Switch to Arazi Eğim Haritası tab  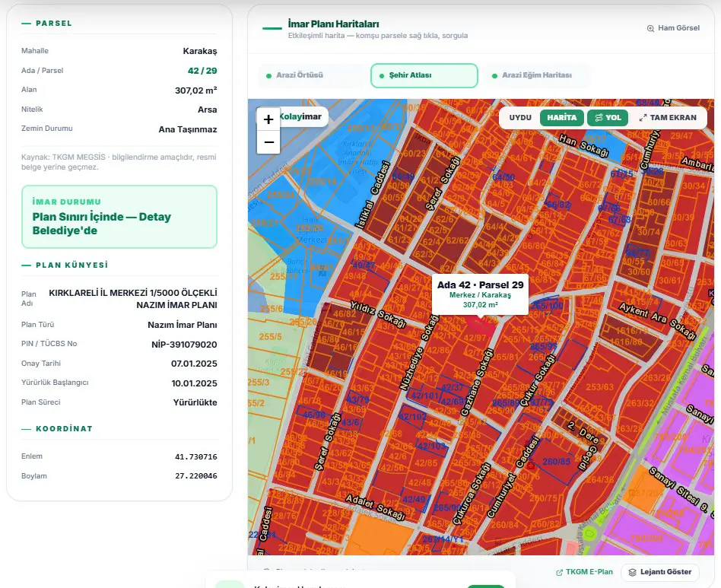537,75
